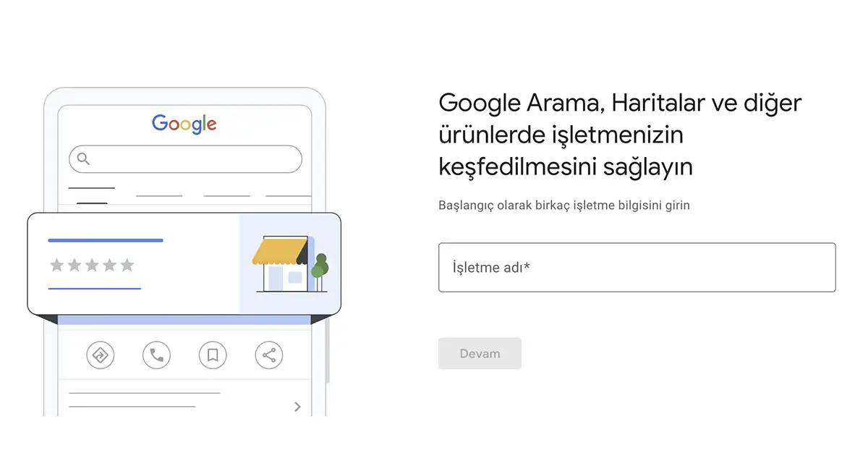868x456 pixels.
Task: Focus the "İşletme adı" input field
Action: [637, 267]
